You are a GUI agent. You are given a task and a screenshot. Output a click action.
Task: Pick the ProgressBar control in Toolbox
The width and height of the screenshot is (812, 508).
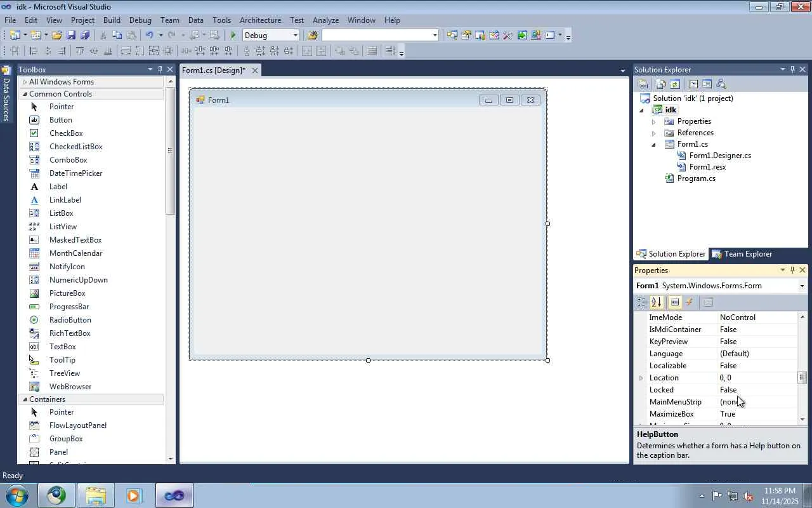(69, 307)
